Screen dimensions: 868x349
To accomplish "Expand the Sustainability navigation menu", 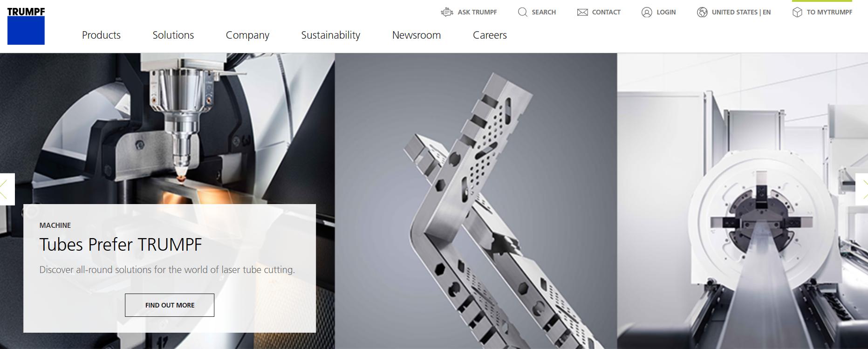I will point(331,35).
